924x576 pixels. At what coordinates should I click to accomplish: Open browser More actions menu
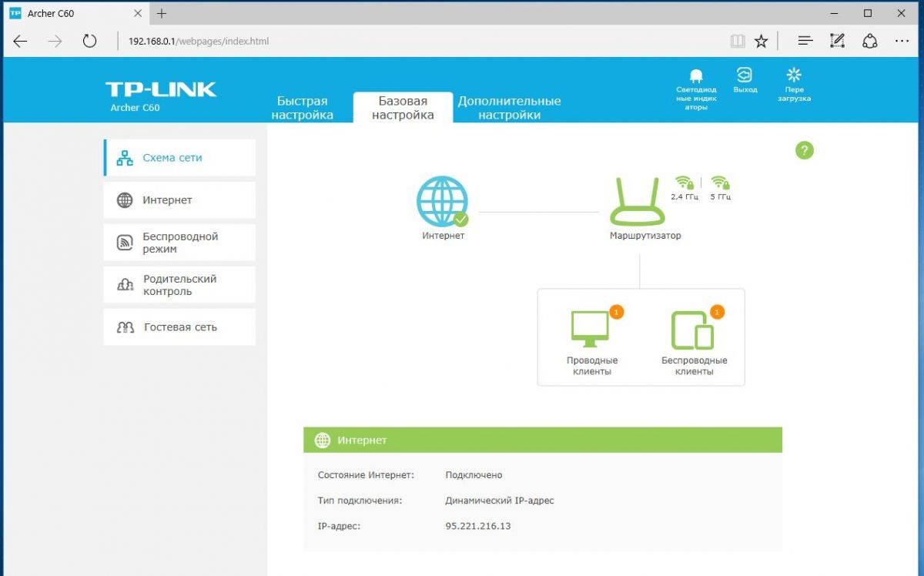902,41
